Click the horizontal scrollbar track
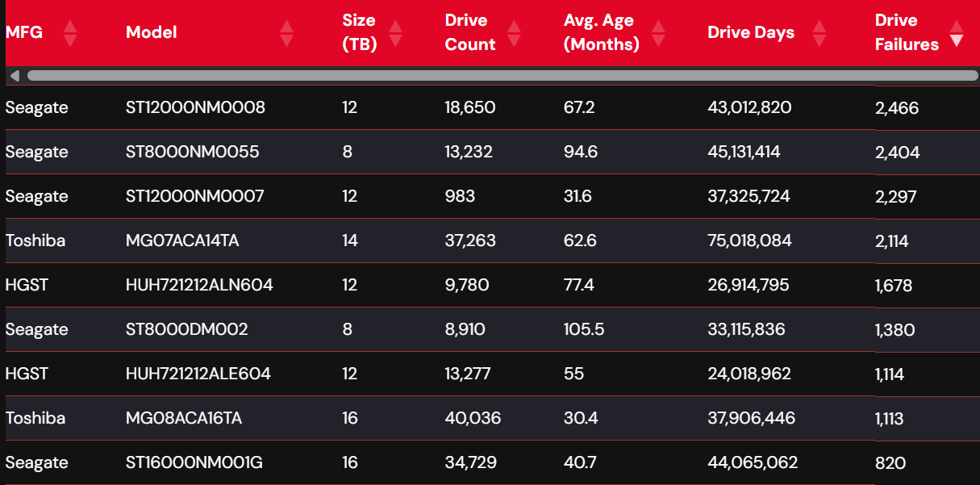 click(x=503, y=76)
